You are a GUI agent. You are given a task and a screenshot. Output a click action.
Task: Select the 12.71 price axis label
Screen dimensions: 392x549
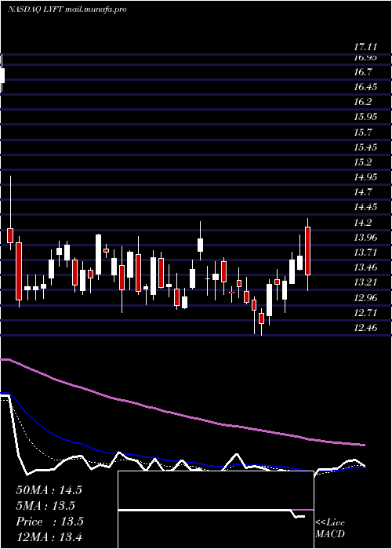(x=365, y=313)
